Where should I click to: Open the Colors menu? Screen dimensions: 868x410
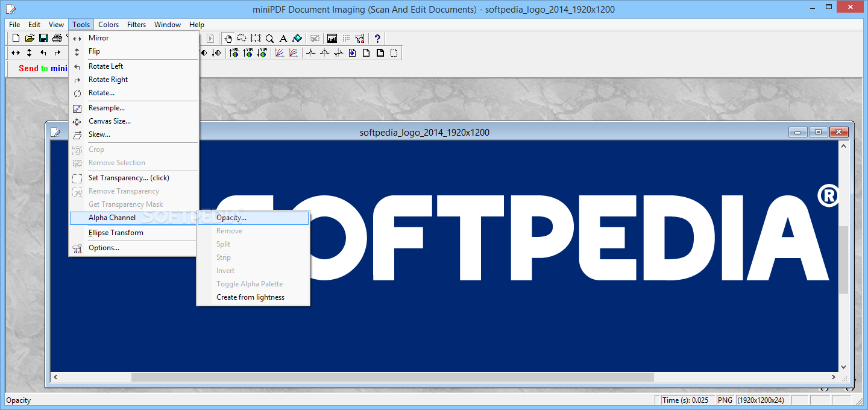click(x=108, y=25)
